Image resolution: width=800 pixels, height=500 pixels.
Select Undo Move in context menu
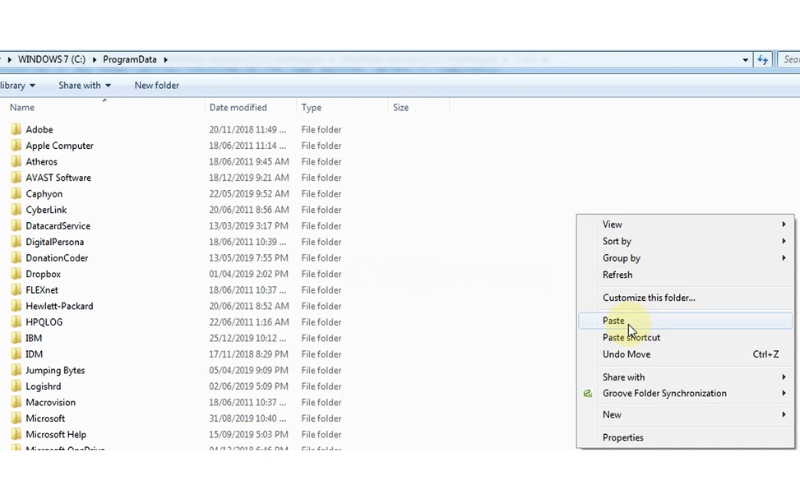click(x=686, y=355)
